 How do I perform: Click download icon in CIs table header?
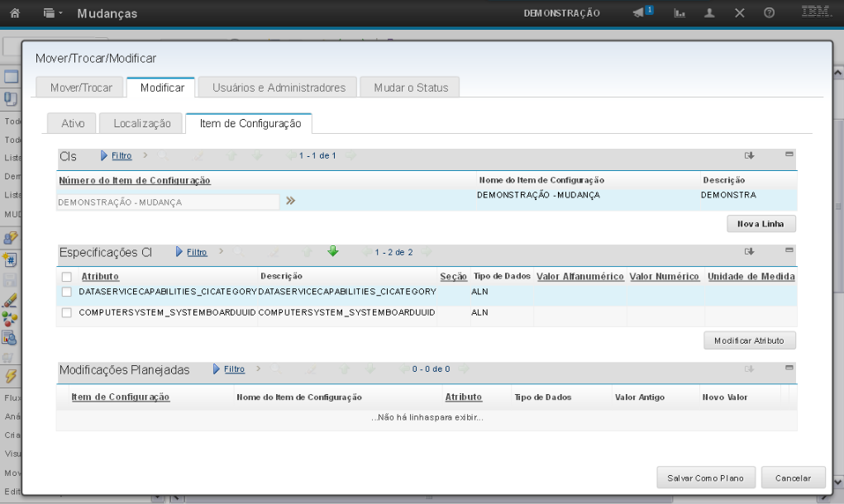pos(750,155)
